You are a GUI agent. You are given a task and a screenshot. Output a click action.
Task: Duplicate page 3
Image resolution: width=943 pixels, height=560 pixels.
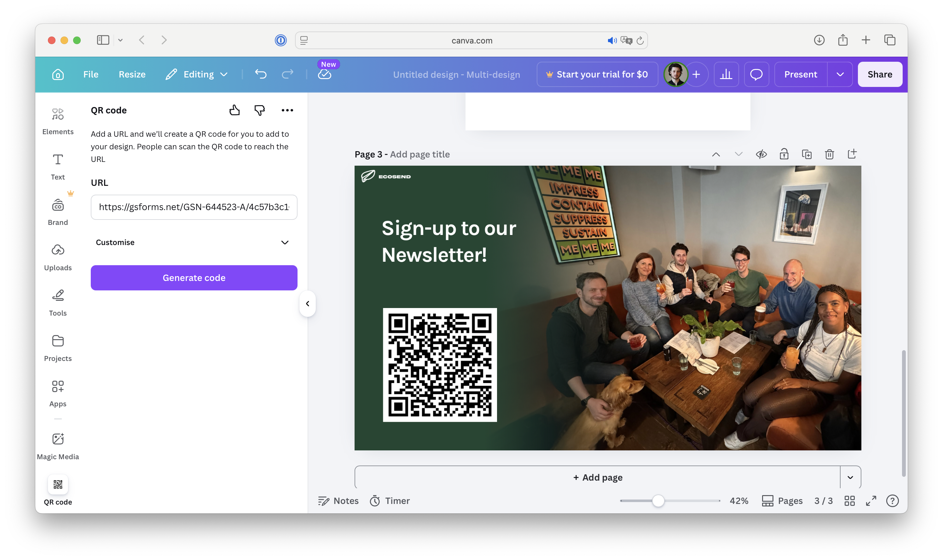coord(807,154)
